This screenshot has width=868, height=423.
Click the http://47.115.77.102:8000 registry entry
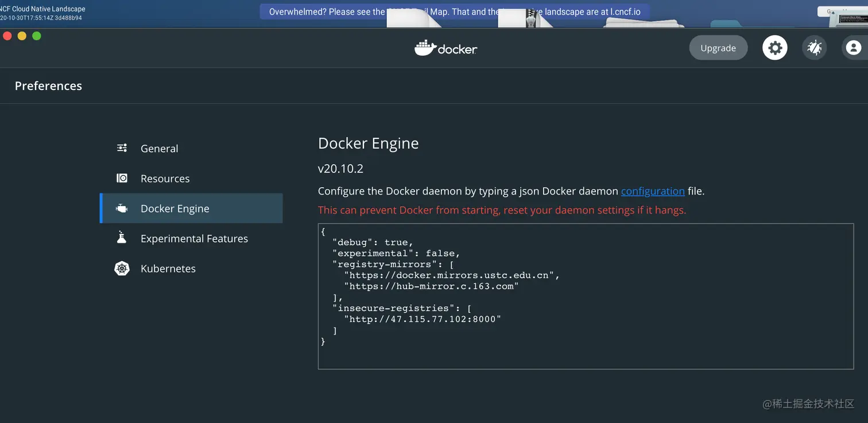423,319
